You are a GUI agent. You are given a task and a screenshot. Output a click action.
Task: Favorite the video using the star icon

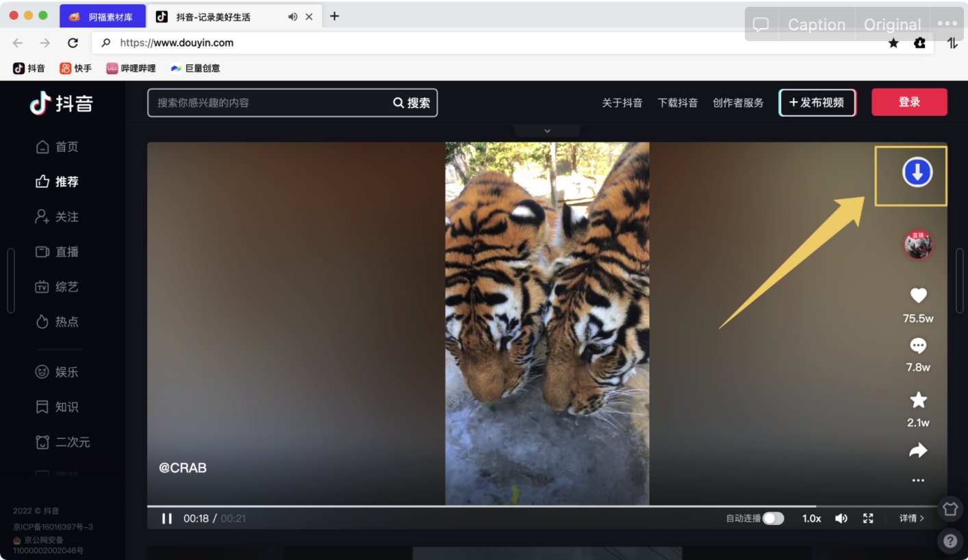click(x=918, y=400)
